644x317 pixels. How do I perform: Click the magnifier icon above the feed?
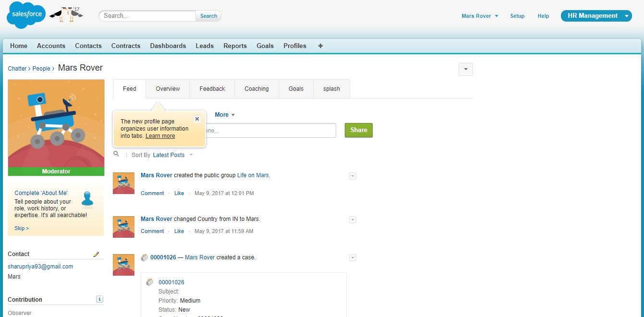tap(116, 153)
